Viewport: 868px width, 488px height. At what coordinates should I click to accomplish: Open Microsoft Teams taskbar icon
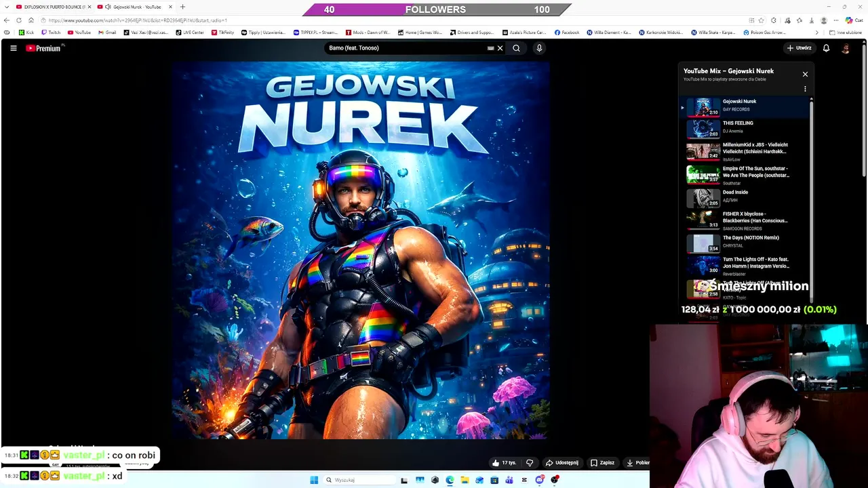[x=509, y=480]
